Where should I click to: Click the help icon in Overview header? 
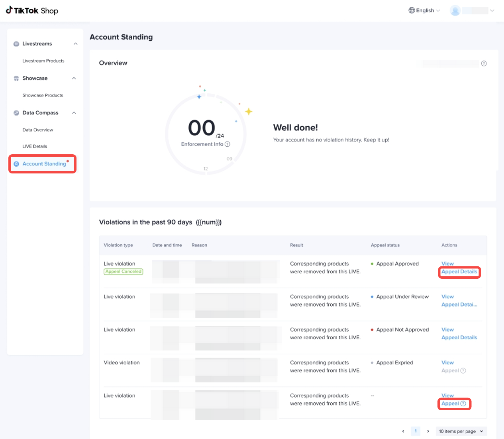[484, 63]
